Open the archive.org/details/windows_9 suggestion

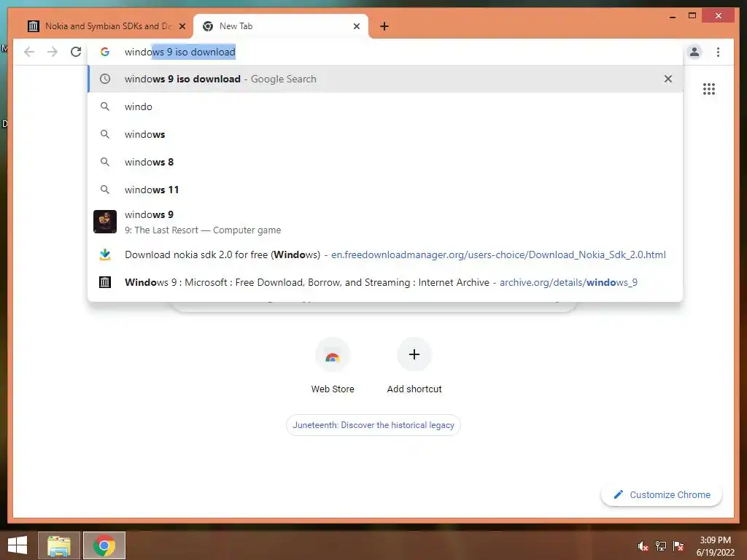pos(385,282)
